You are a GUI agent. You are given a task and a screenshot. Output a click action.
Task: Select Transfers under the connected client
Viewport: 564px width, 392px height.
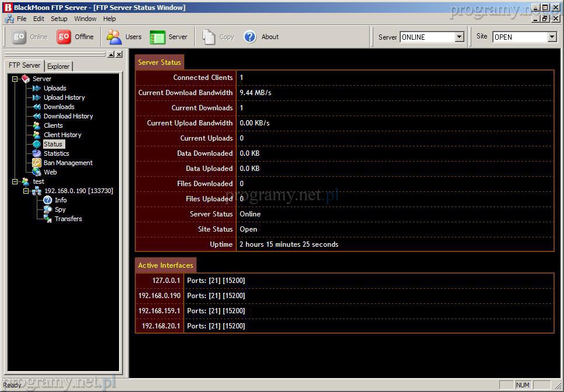point(68,219)
